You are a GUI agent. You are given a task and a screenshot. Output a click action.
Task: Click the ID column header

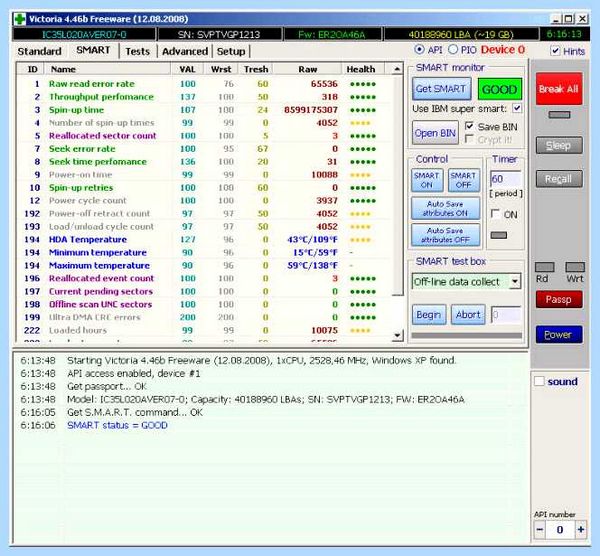point(32,69)
